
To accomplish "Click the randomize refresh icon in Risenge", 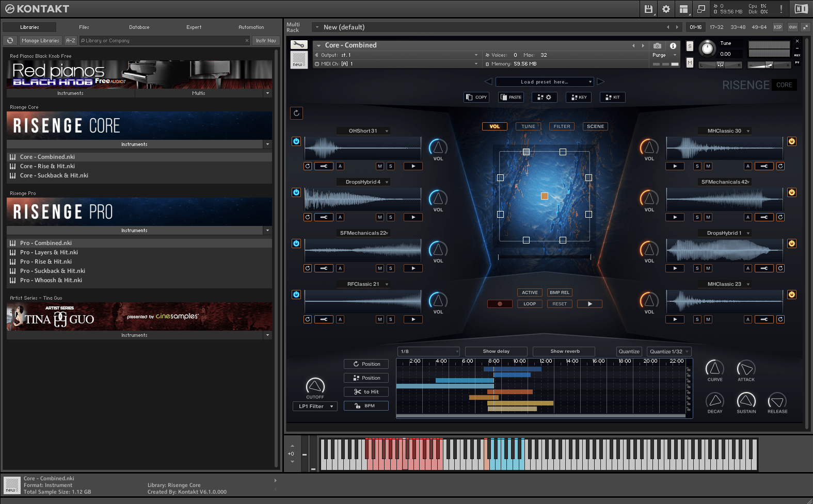I will click(297, 113).
